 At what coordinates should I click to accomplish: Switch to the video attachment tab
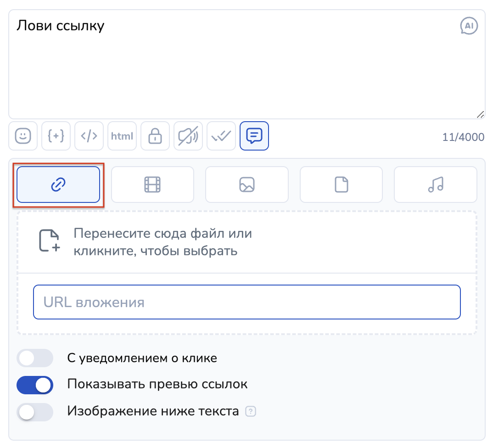tap(152, 185)
